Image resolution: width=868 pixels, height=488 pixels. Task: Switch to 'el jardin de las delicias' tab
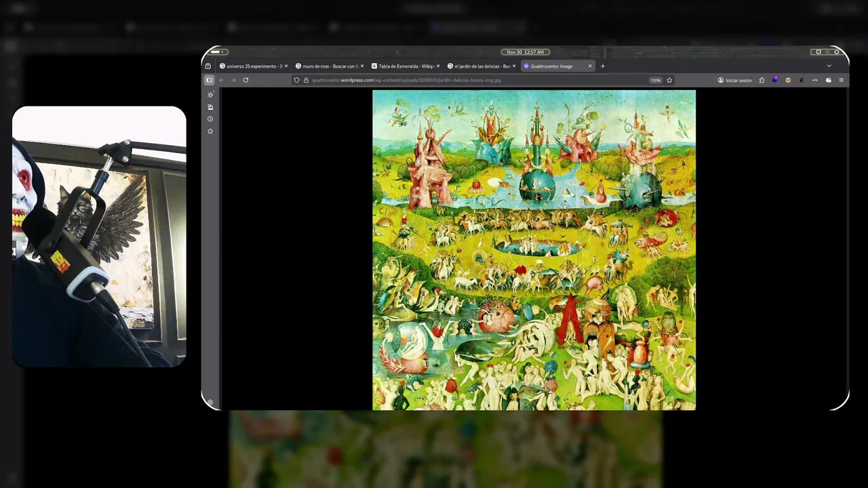point(481,66)
